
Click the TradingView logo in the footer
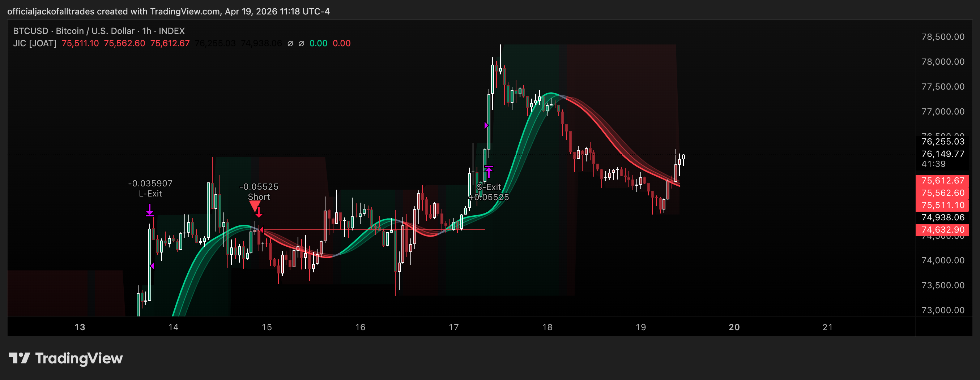pyautogui.click(x=65, y=358)
